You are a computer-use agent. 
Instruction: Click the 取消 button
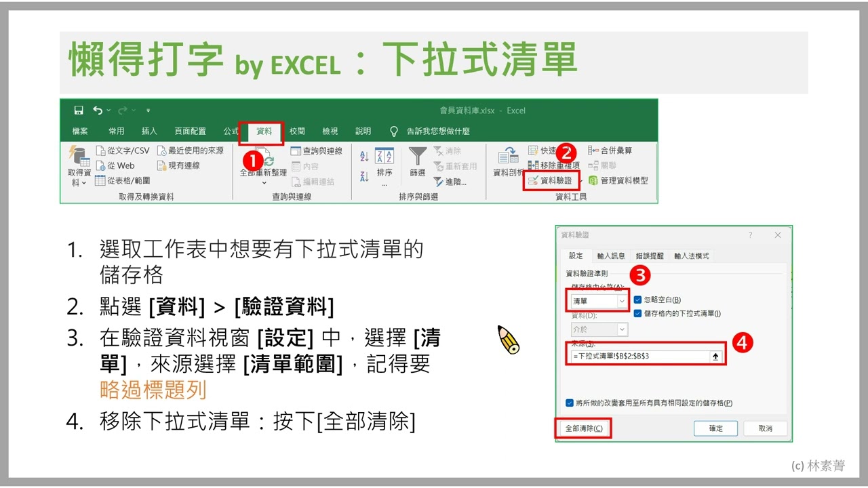coord(766,428)
